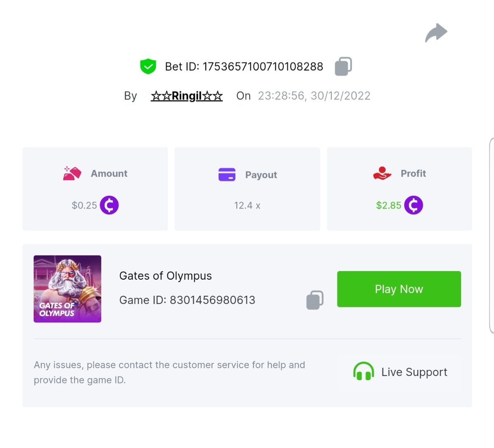Click the green headphones support icon
494x448 pixels.
364,372
